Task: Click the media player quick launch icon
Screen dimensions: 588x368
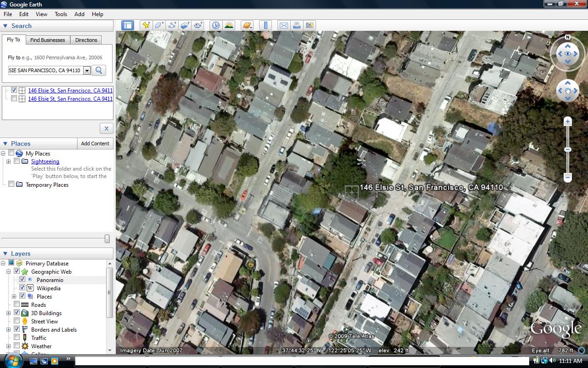Action: [55, 361]
